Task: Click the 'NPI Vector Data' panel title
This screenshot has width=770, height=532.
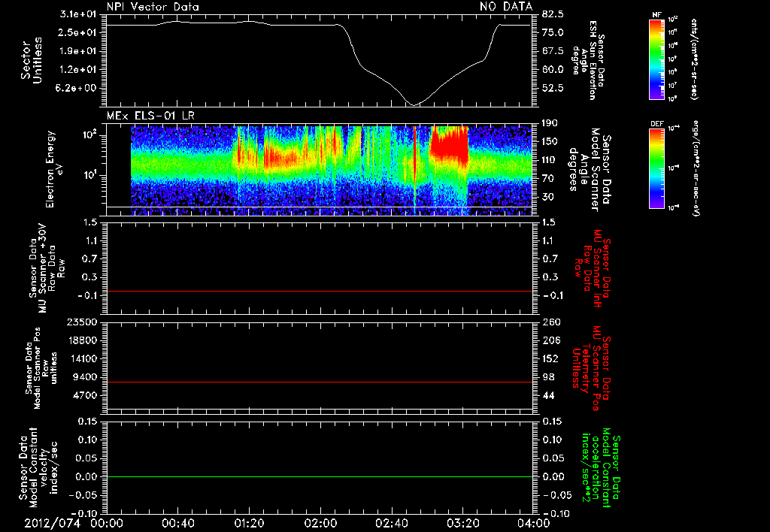Action: click(153, 7)
